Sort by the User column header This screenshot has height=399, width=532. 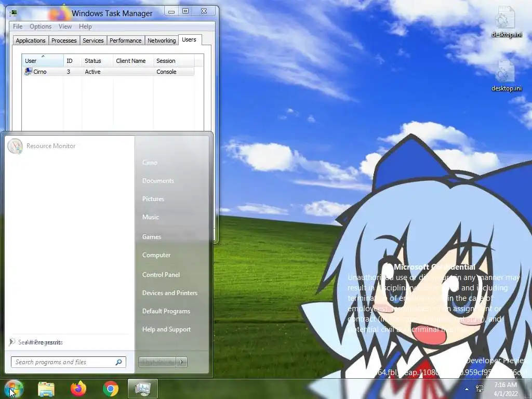43,61
